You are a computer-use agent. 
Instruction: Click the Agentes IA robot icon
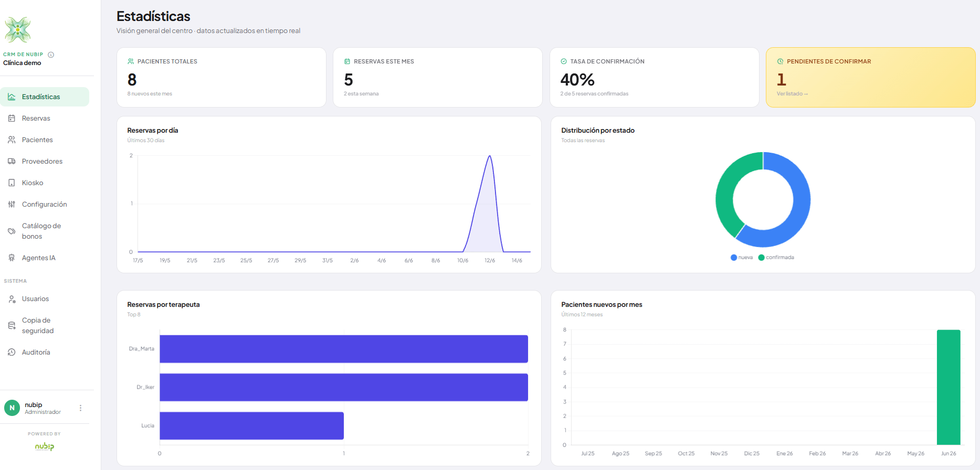(12, 258)
